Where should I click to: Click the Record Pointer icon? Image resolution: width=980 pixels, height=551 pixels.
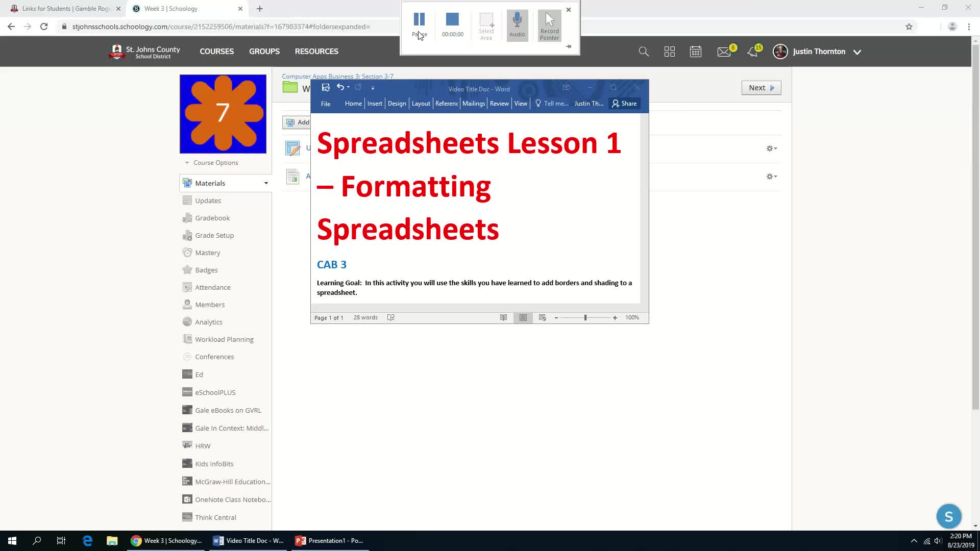(x=550, y=24)
